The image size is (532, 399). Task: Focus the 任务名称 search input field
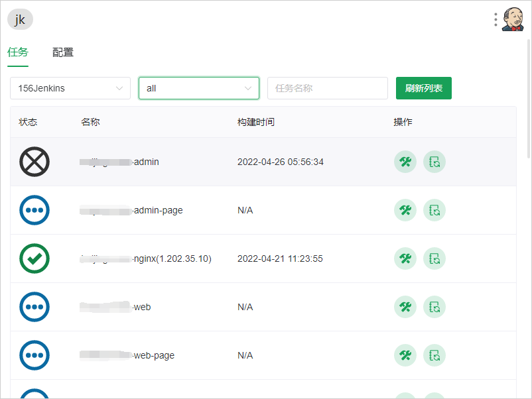tap(328, 88)
